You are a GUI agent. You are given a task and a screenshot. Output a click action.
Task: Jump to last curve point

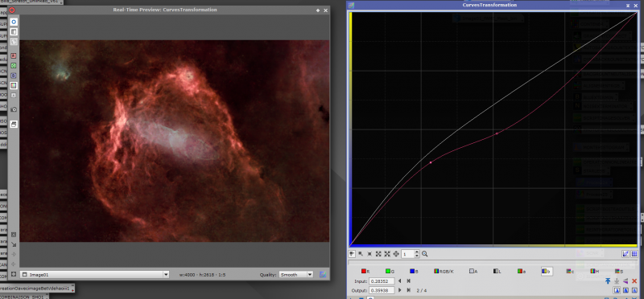pos(408,290)
